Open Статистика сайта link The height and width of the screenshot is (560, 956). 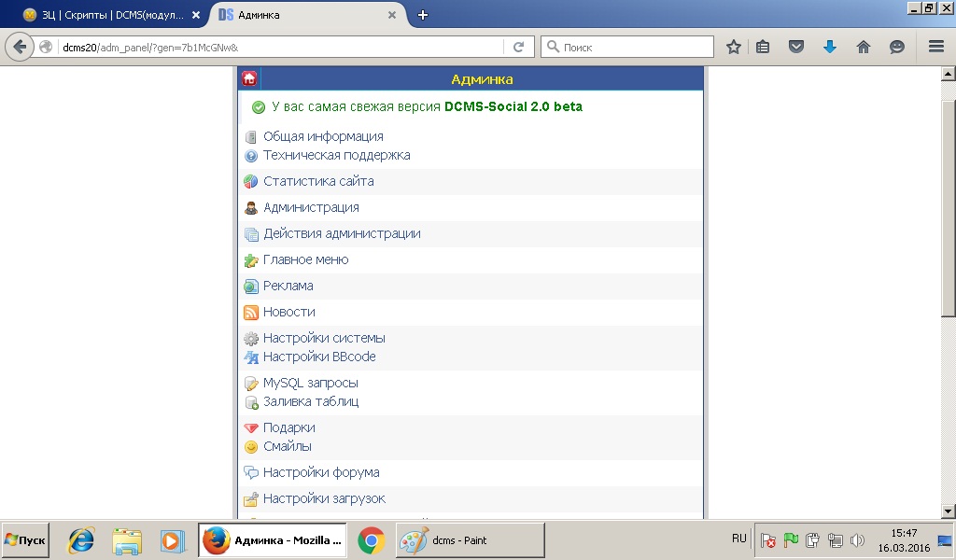tap(318, 181)
